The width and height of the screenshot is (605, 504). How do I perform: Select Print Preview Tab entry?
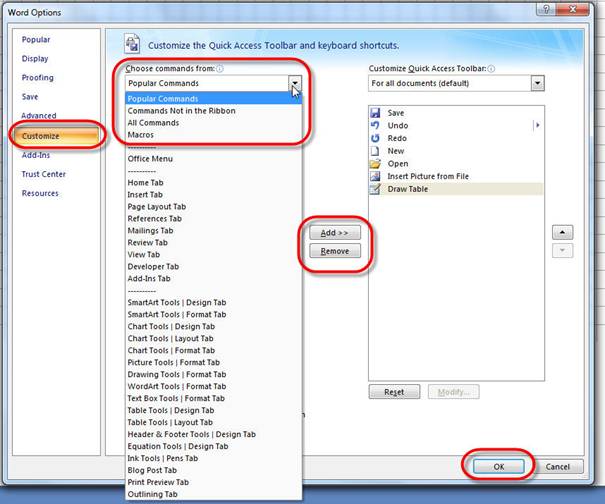click(213, 482)
